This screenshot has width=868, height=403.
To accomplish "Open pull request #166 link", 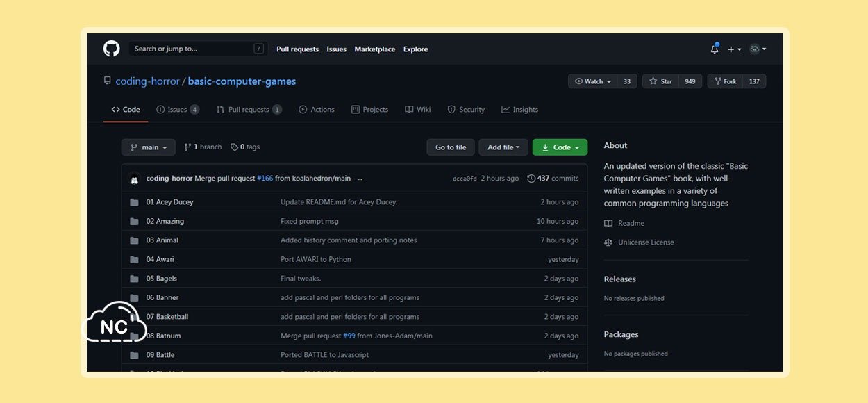I will coord(265,179).
